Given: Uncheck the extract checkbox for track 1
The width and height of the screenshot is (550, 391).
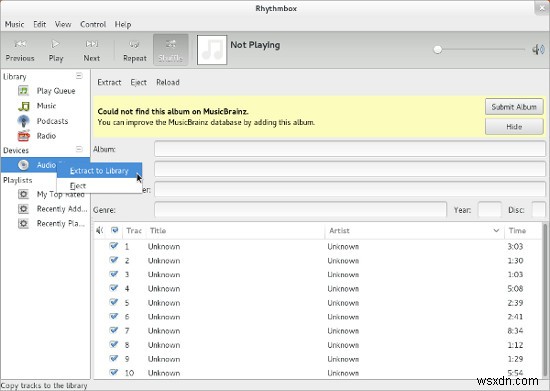Looking at the screenshot, I should [x=114, y=246].
